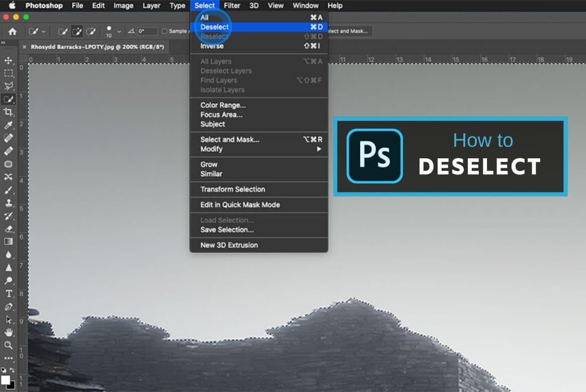Select the Quick Selection tool in toolbar
The width and height of the screenshot is (586, 392).
click(x=8, y=100)
